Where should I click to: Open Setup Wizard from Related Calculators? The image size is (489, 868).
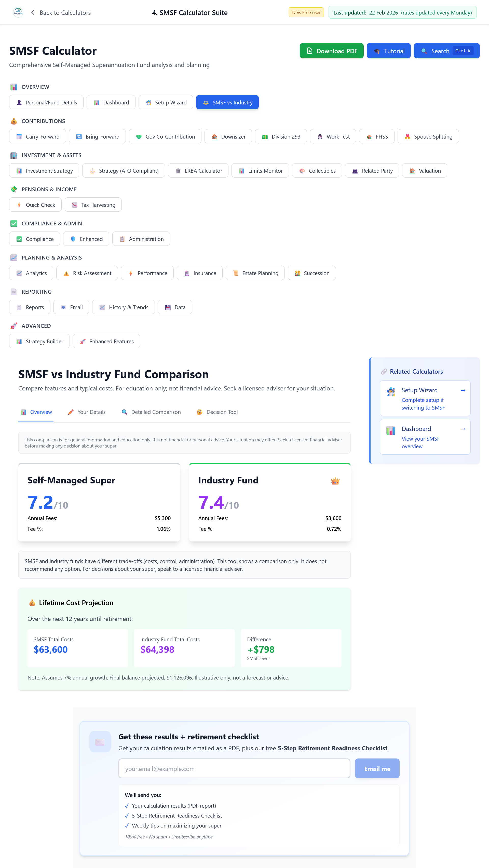click(425, 398)
